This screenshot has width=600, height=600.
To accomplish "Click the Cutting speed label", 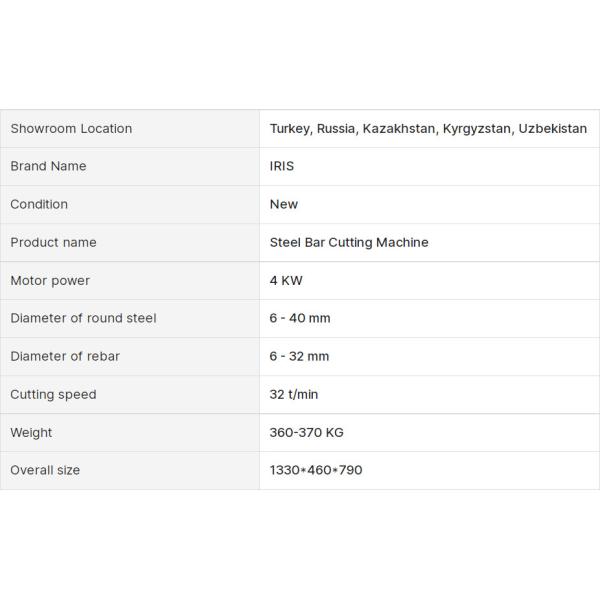I will (53, 394).
